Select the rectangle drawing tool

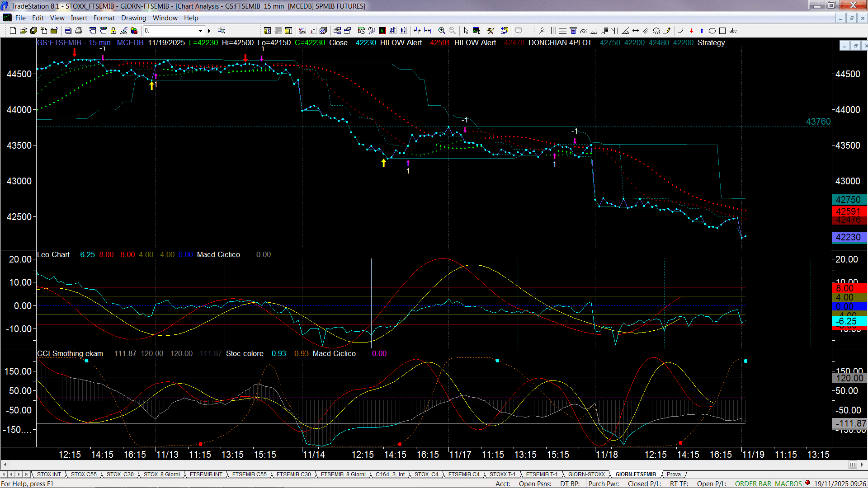point(722,31)
